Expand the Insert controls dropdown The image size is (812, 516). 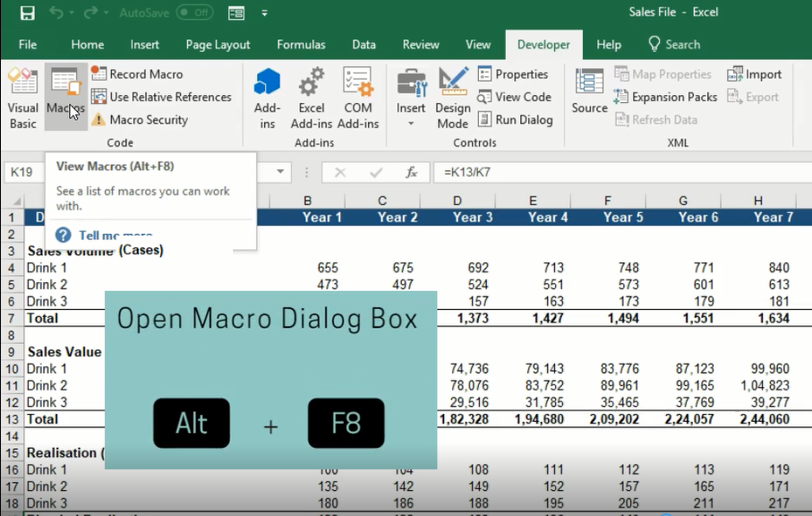pos(411,123)
